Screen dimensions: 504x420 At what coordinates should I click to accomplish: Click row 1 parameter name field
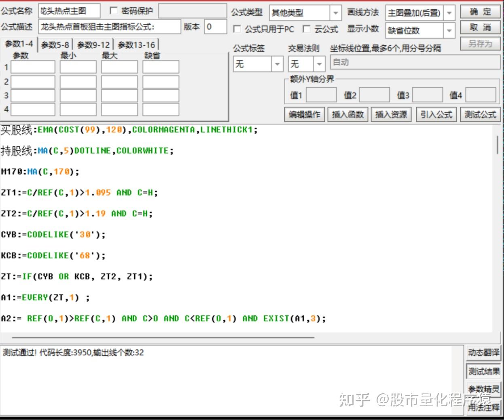(x=33, y=67)
